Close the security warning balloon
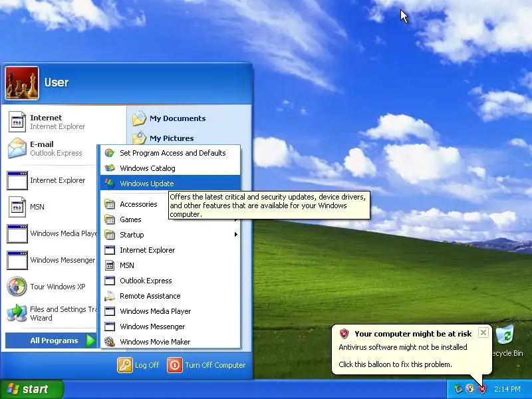This screenshot has height=399, width=532. (483, 332)
